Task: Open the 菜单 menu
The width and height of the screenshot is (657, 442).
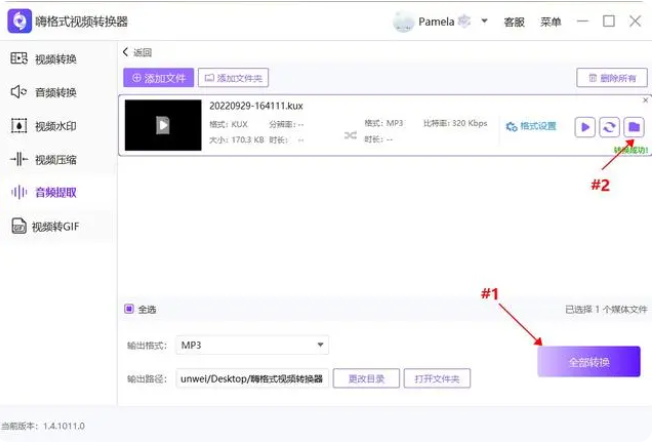Action: tap(551, 22)
